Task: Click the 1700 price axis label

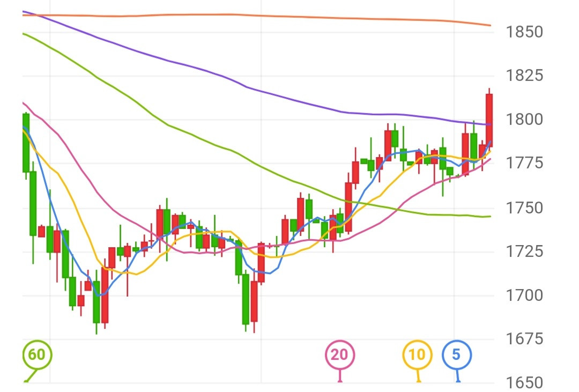Action: point(524,295)
